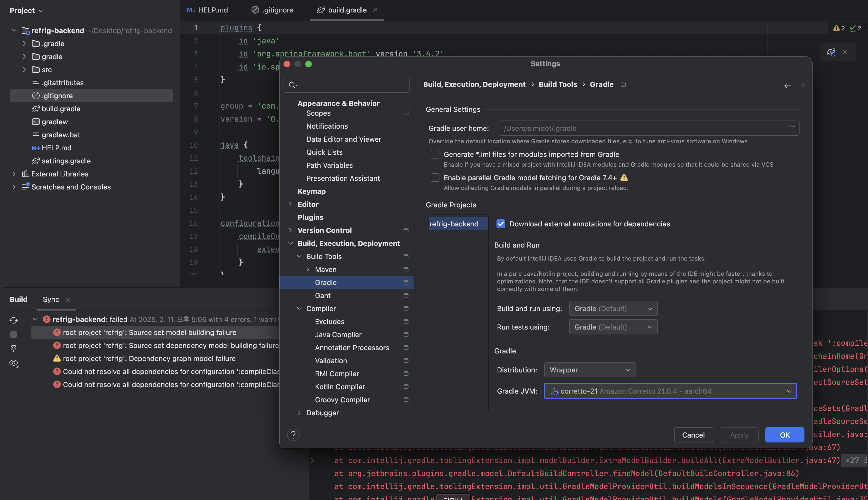Click the eye filter icon in Build panel
This screenshot has width=868, height=500.
[14, 363]
